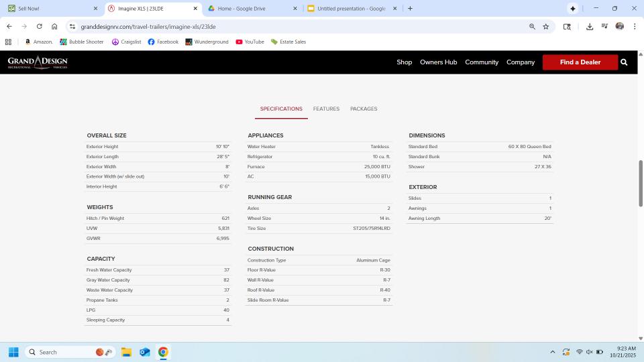Show hidden system tray icons chevron

[553, 352]
